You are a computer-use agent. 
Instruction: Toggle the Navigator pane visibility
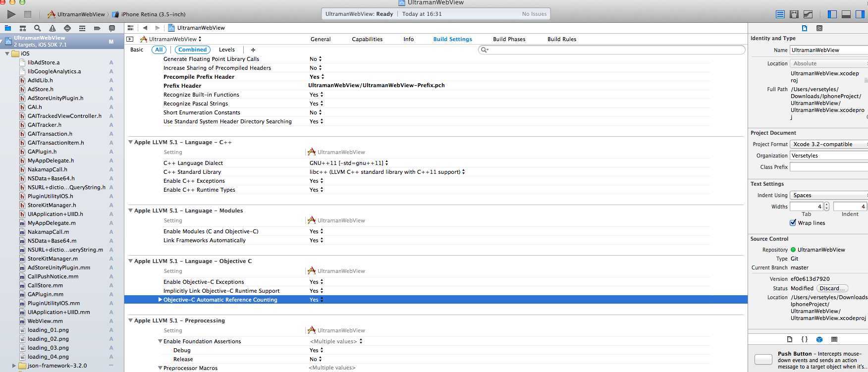pos(832,14)
